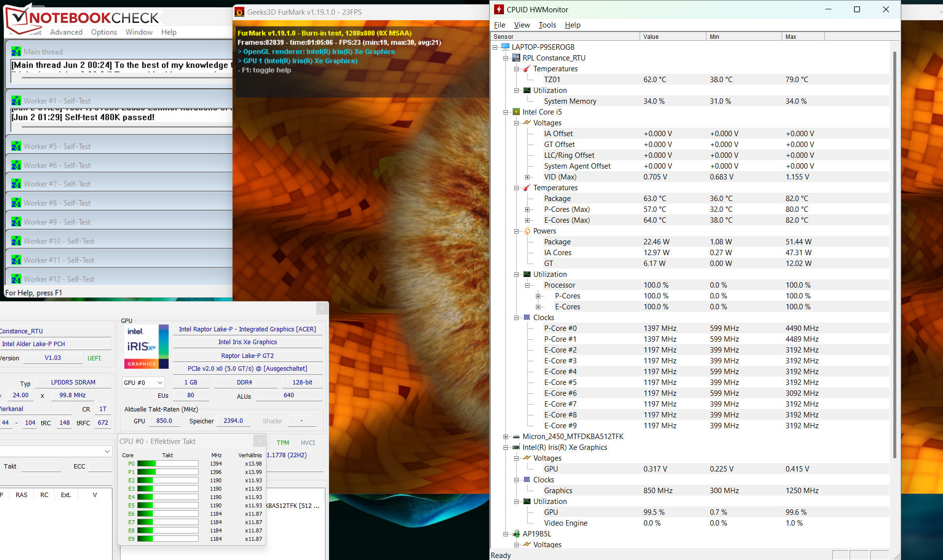
Task: Open the GPU #0 selector dropdown
Action: (143, 383)
